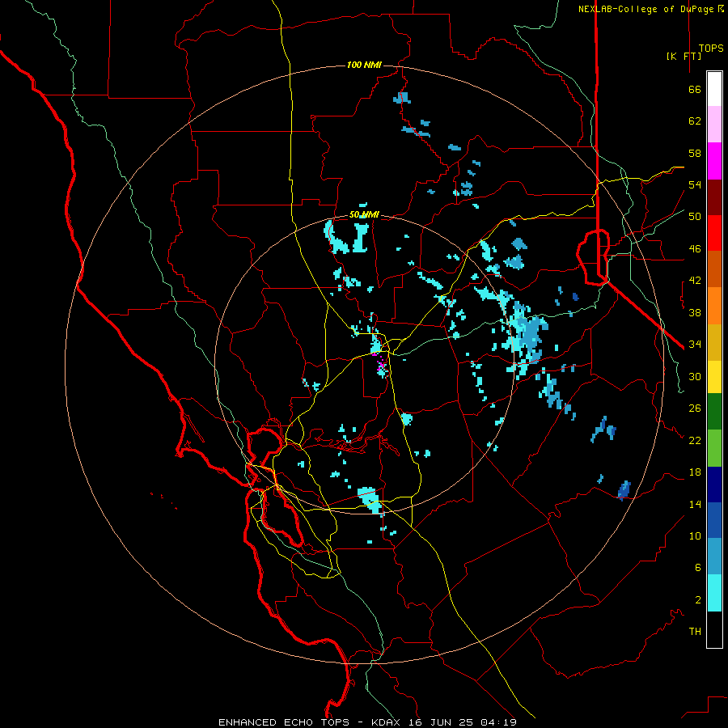Click the TH legend threshold label
Viewport: 728px width, 728px height.
[695, 632]
